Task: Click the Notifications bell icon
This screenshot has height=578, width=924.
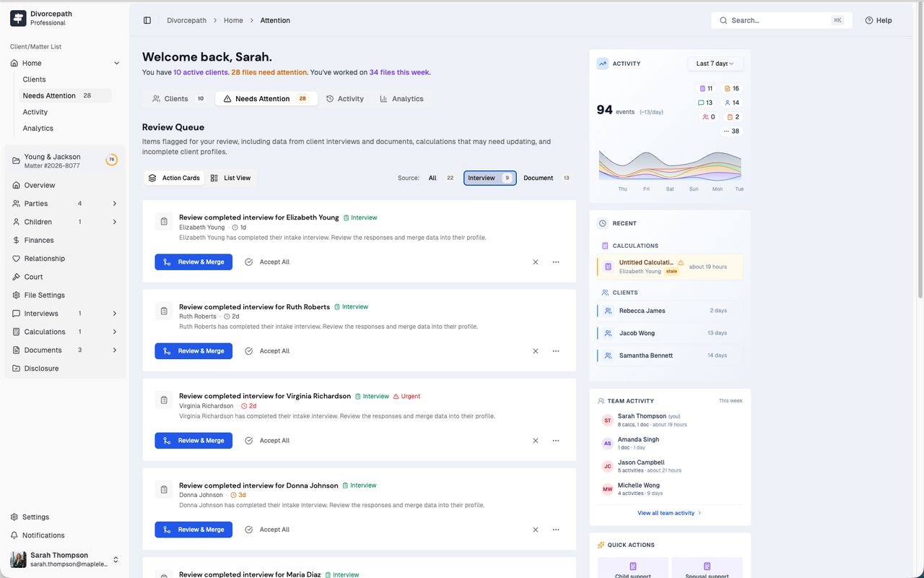Action: 14,535
